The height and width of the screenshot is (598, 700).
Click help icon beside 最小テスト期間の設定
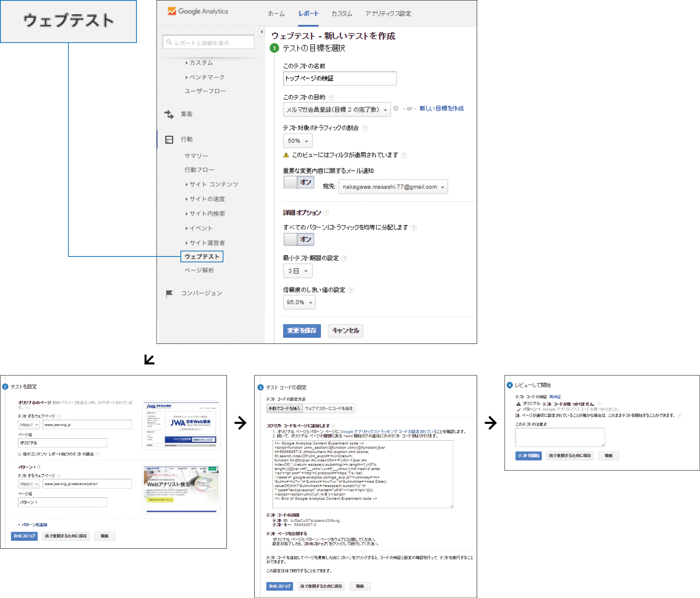(x=344, y=258)
